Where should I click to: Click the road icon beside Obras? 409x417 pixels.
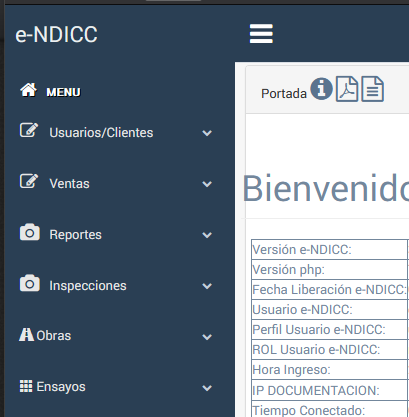click(x=26, y=335)
